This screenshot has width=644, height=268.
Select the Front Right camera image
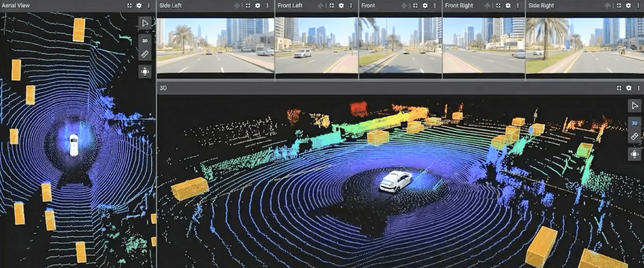[483, 45]
